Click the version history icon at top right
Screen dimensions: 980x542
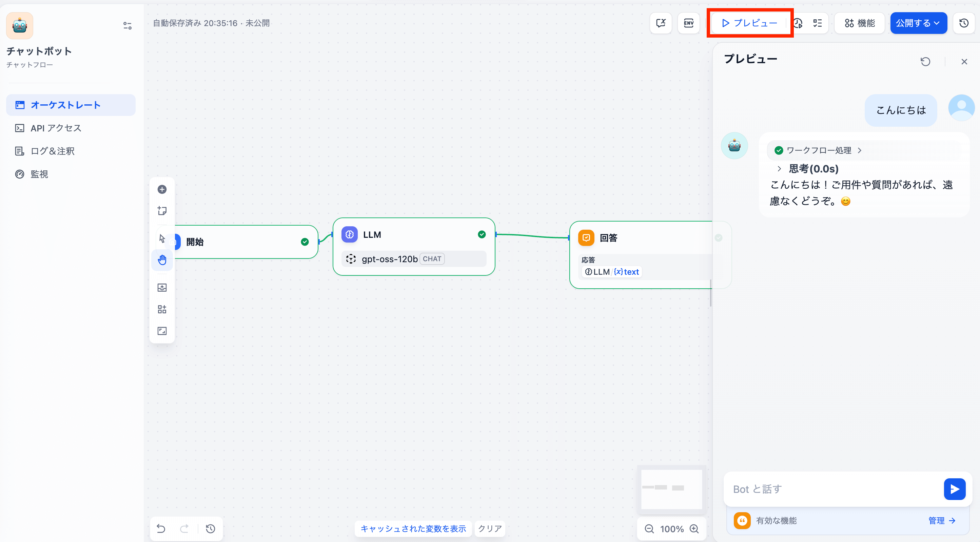[964, 23]
